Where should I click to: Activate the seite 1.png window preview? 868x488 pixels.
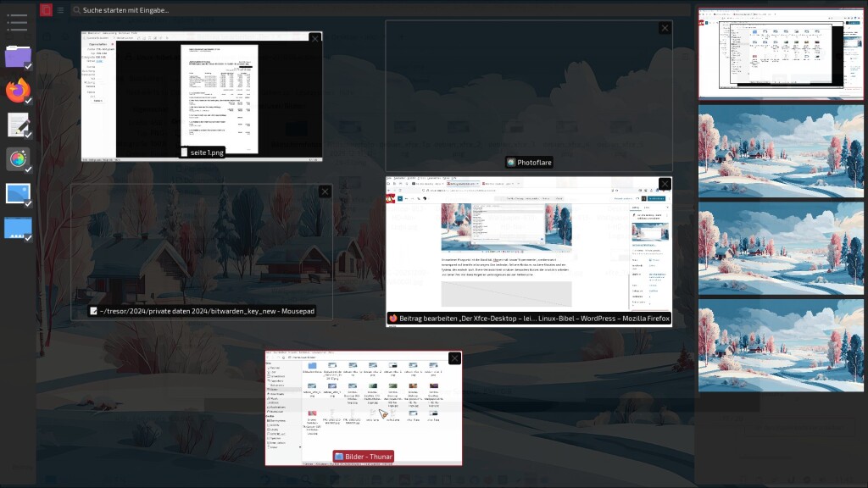(202, 96)
